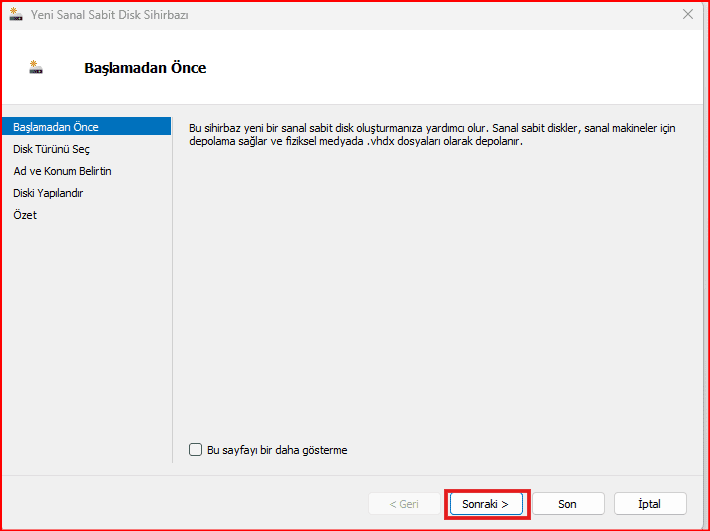Go to the Disk Türünü Seç step

tap(52, 149)
